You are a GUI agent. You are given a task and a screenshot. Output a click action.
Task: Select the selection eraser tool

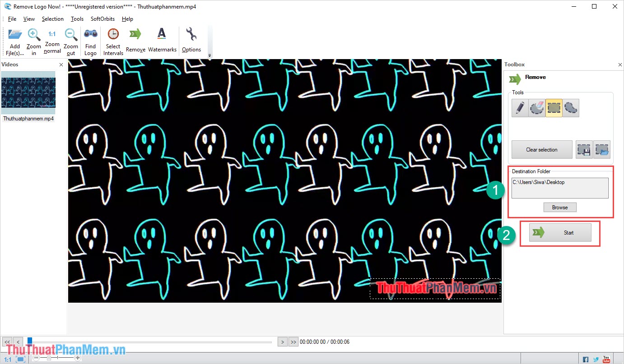tap(537, 108)
